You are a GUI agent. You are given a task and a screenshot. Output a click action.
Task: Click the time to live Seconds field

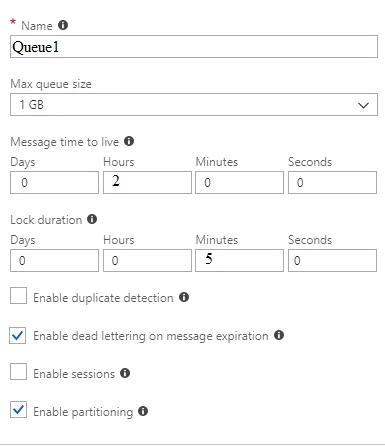pos(332,182)
